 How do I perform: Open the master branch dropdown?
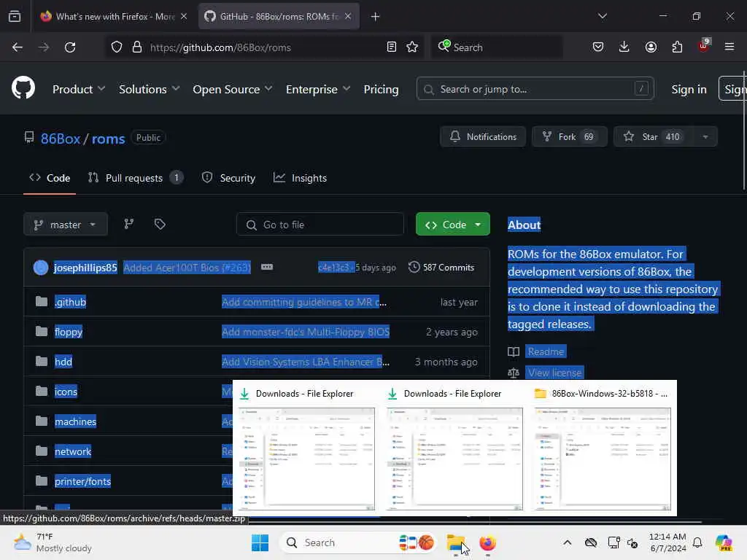pos(66,225)
